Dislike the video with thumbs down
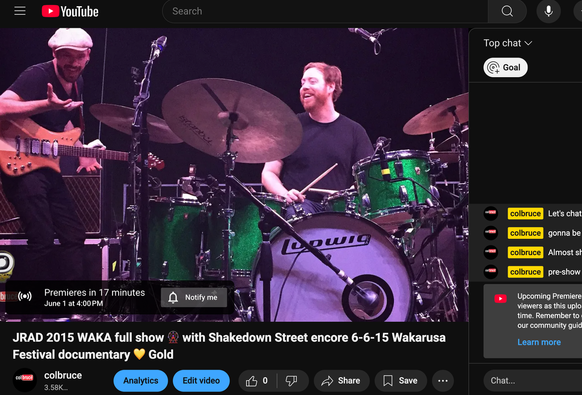The height and width of the screenshot is (395, 582). click(292, 381)
